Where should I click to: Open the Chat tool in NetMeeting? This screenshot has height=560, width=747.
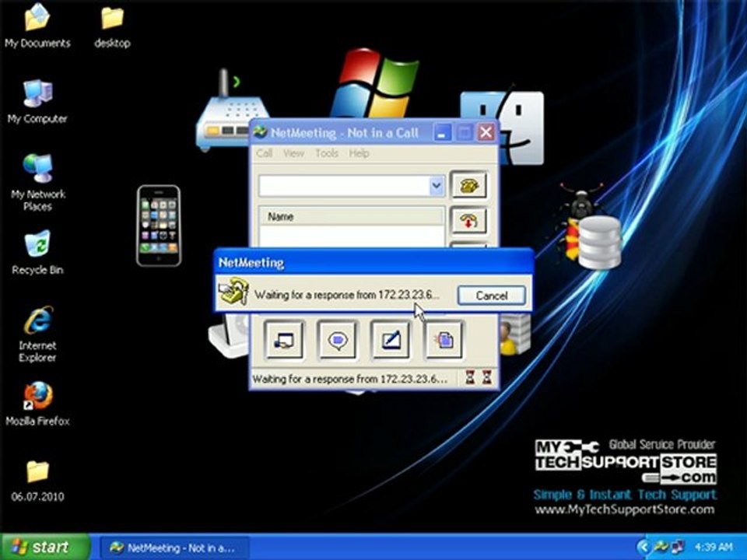[x=338, y=340]
